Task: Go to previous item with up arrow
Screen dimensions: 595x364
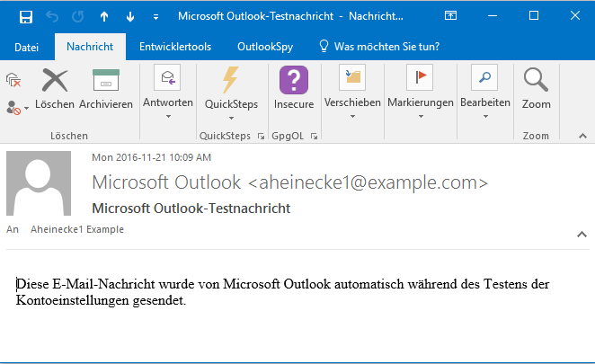Action: pos(104,16)
